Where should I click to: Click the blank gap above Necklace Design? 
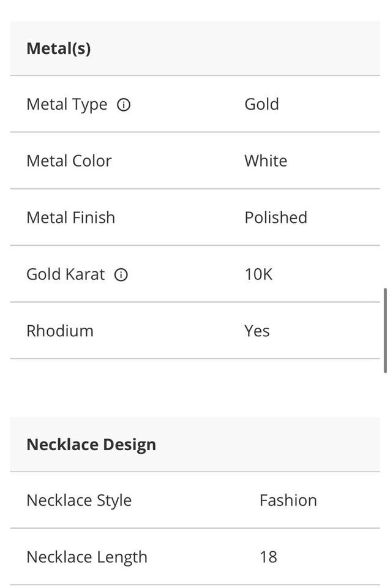pos(195,388)
